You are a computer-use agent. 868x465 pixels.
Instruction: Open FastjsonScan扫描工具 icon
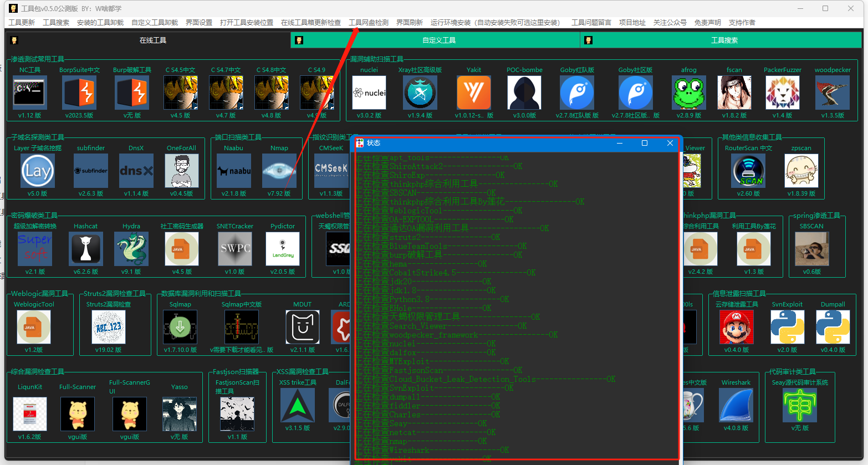[x=237, y=414]
